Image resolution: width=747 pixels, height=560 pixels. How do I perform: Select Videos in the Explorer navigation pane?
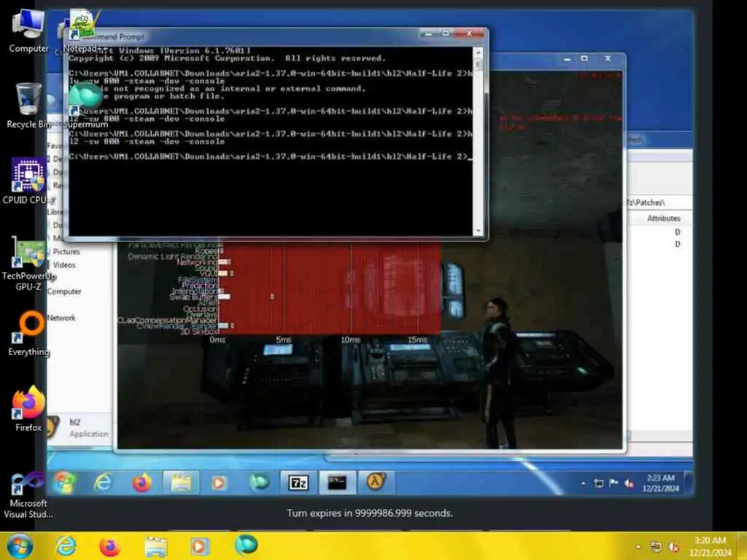[x=64, y=265]
